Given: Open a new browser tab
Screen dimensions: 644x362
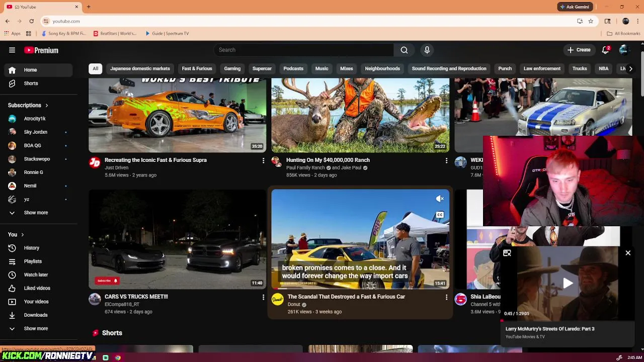Looking at the screenshot, I should point(89,7).
